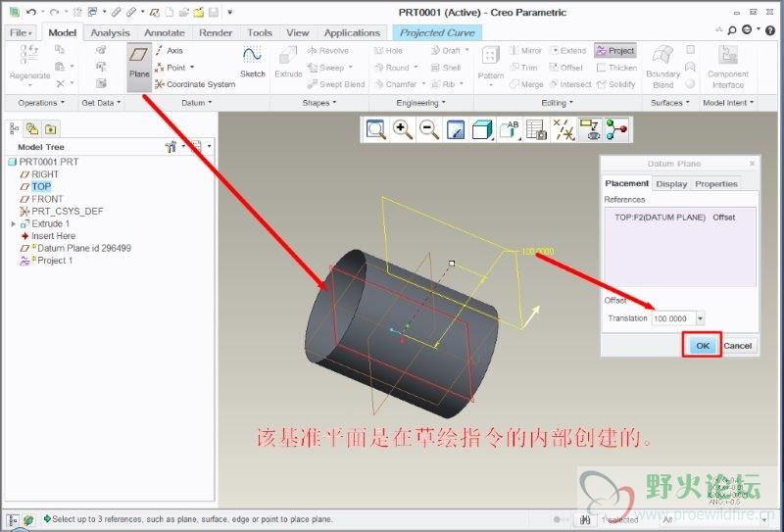Image resolution: width=784 pixels, height=532 pixels.
Task: Expand the Datum group menu
Action: [x=197, y=103]
